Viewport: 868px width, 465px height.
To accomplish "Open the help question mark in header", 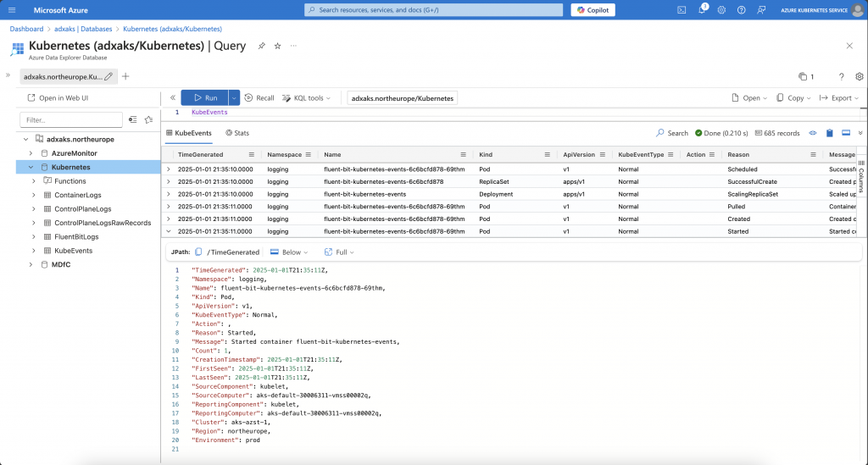I will (741, 10).
